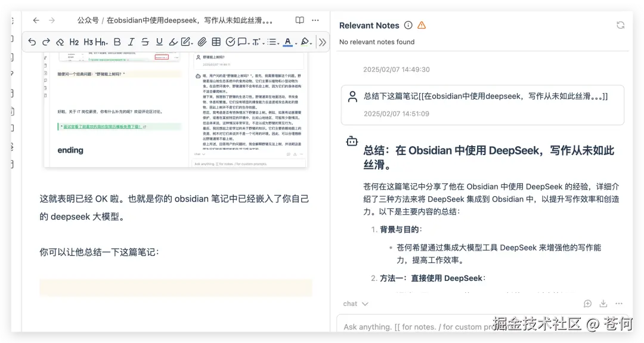Apply H3 heading format
644x343 pixels.
tap(88, 42)
